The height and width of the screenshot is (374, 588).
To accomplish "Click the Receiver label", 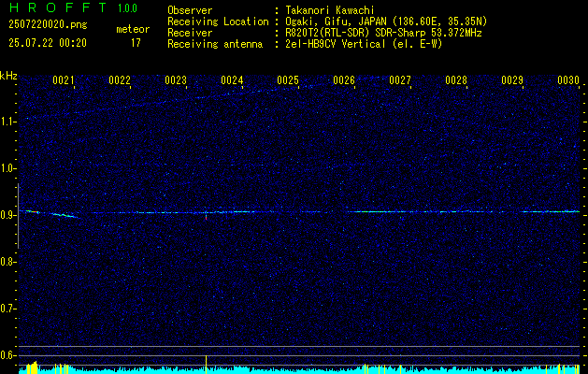I will click(x=190, y=33).
